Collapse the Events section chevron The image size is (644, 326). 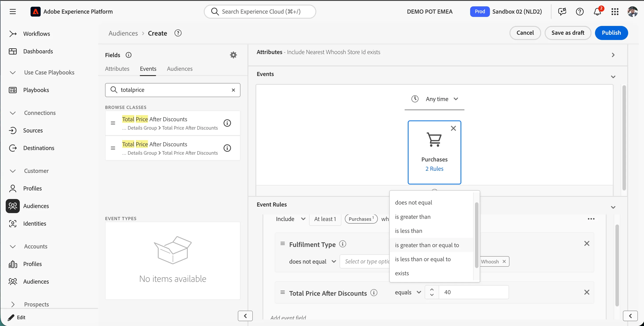click(613, 77)
